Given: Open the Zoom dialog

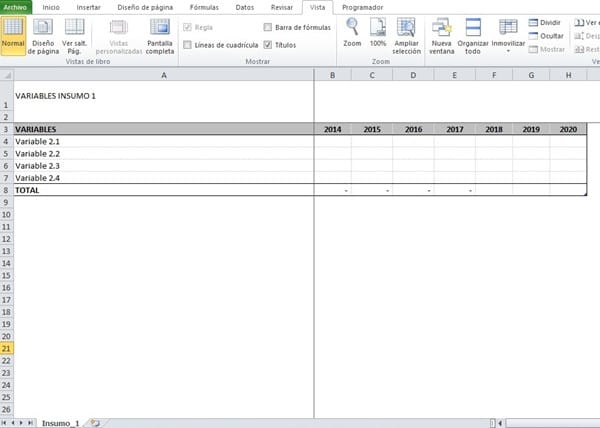Looking at the screenshot, I should click(352, 33).
